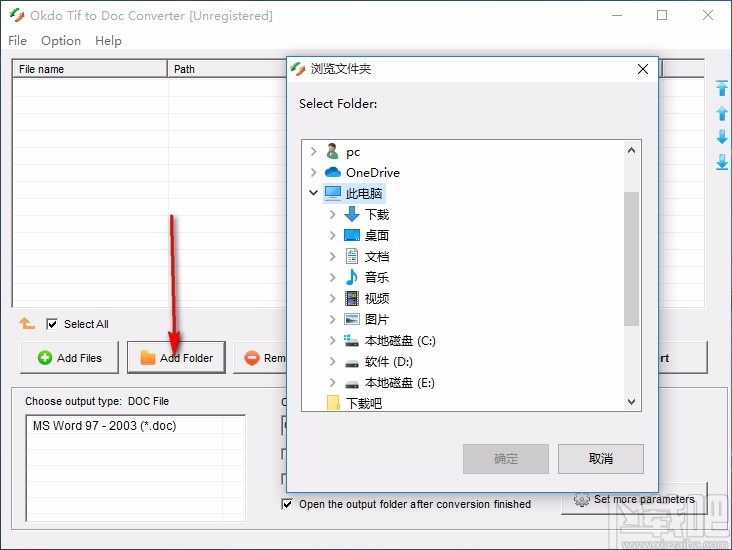
Task: Click the 本地磁盘 (E:) drive icon
Action: (352, 384)
